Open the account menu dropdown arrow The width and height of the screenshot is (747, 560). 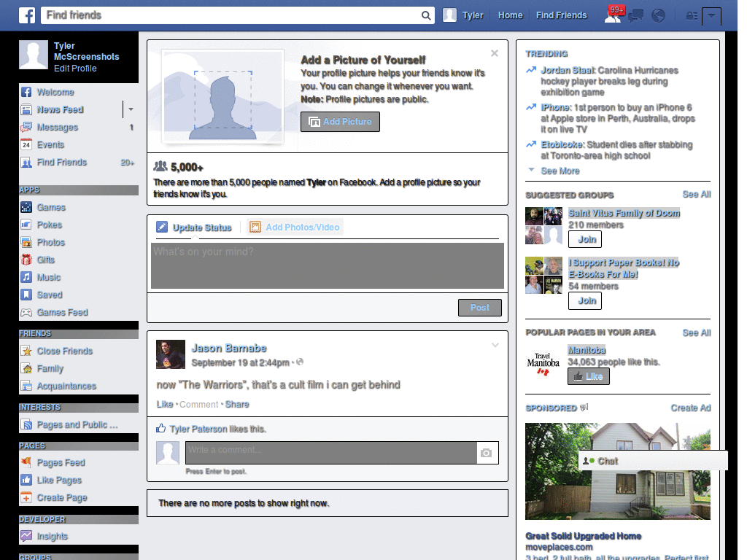[712, 16]
